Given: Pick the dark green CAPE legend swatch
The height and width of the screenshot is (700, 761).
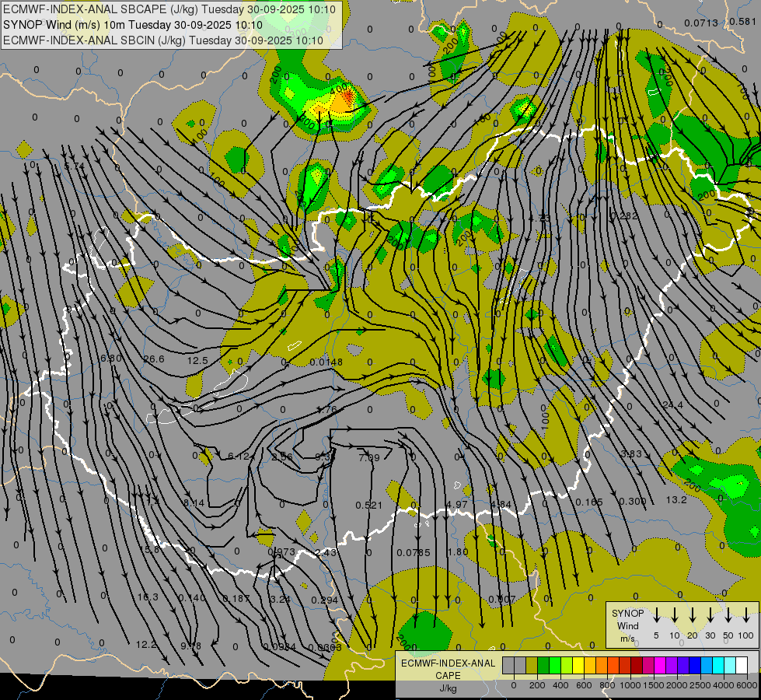Looking at the screenshot, I should (x=543, y=666).
